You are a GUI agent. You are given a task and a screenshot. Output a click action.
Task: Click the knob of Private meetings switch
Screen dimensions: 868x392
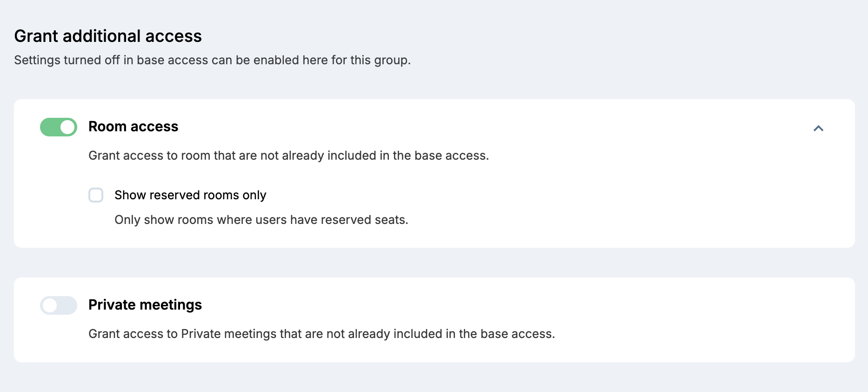50,305
